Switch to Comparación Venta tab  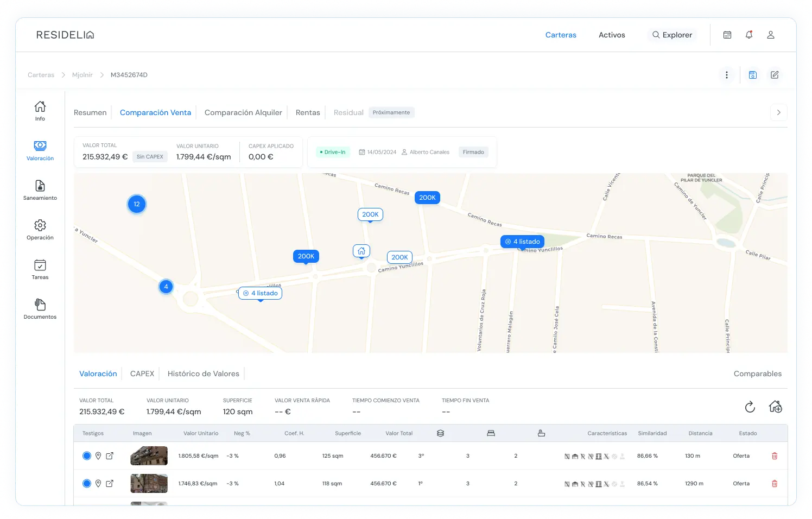tap(155, 112)
